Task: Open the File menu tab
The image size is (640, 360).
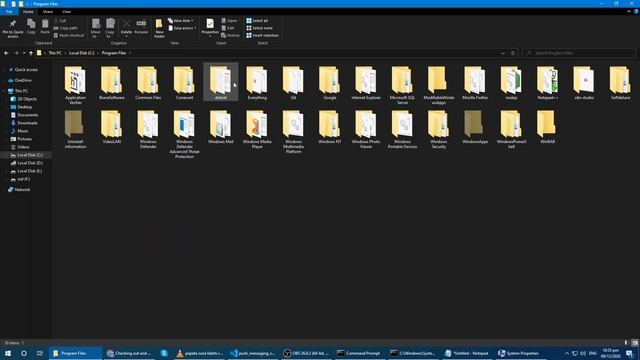Action: [x=9, y=11]
